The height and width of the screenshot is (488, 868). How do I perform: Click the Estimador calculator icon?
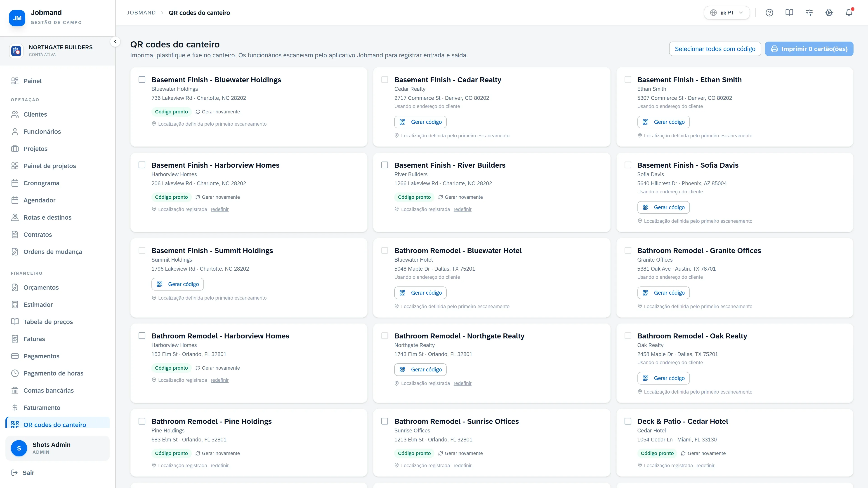coord(15,305)
